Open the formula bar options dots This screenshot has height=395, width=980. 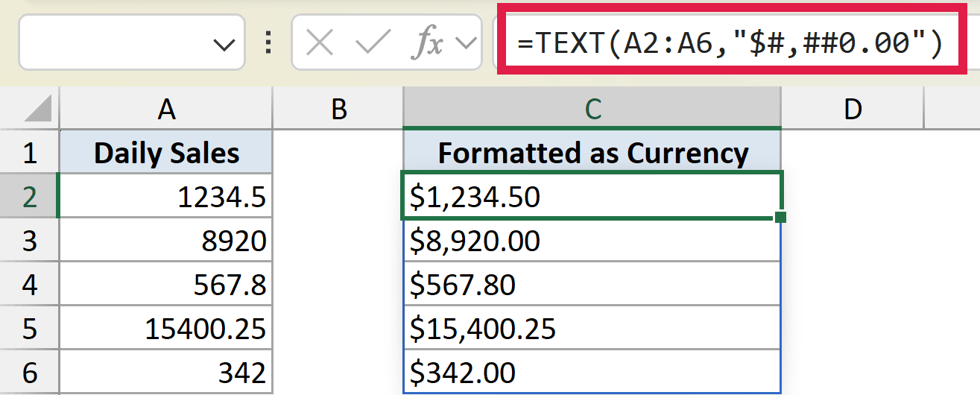pyautogui.click(x=268, y=44)
